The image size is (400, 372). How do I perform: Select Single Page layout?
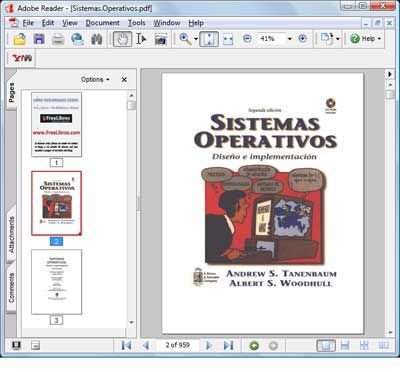point(326,346)
